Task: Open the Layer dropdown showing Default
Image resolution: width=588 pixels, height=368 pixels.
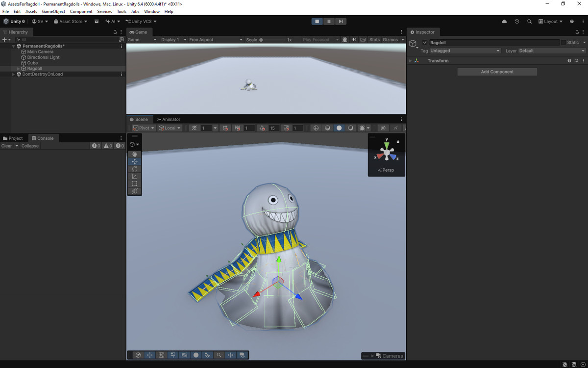Action: pyautogui.click(x=552, y=51)
